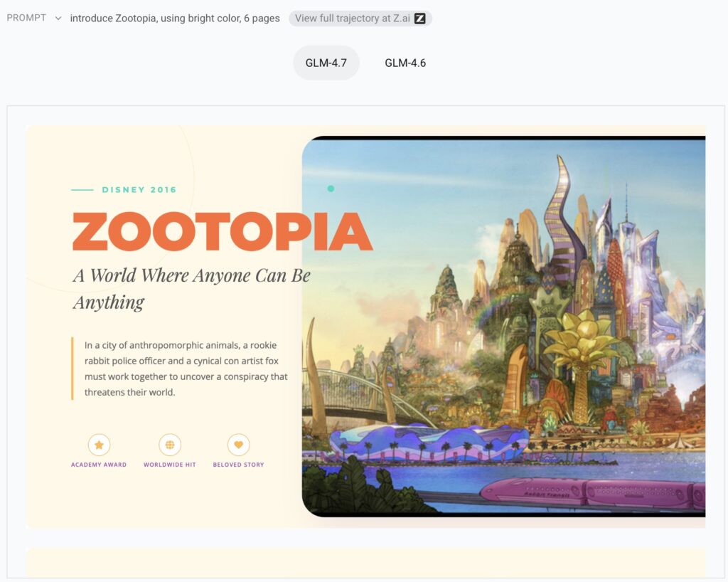Click the star icon above Academy Award
Screen dimensions: 728x582
(99, 445)
